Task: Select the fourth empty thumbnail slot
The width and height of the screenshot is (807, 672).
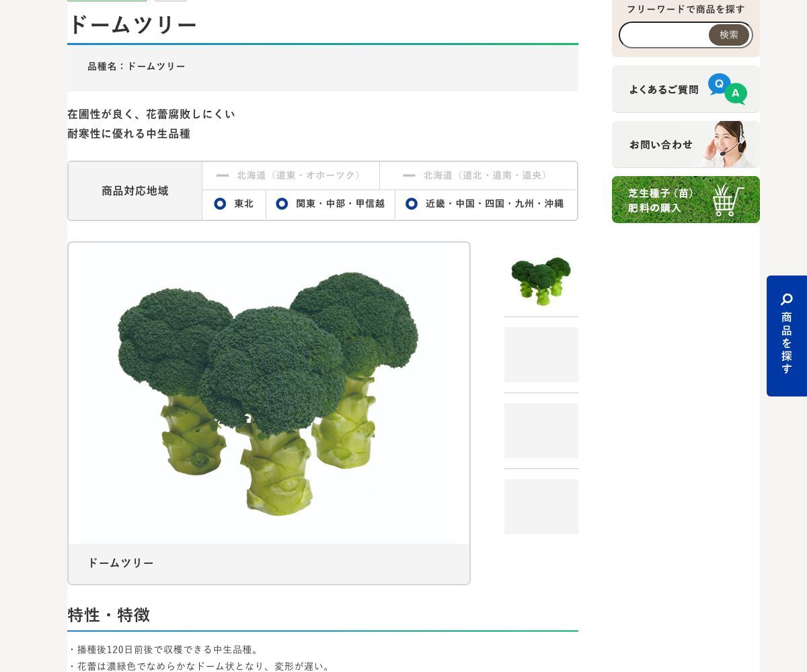Action: click(x=541, y=507)
